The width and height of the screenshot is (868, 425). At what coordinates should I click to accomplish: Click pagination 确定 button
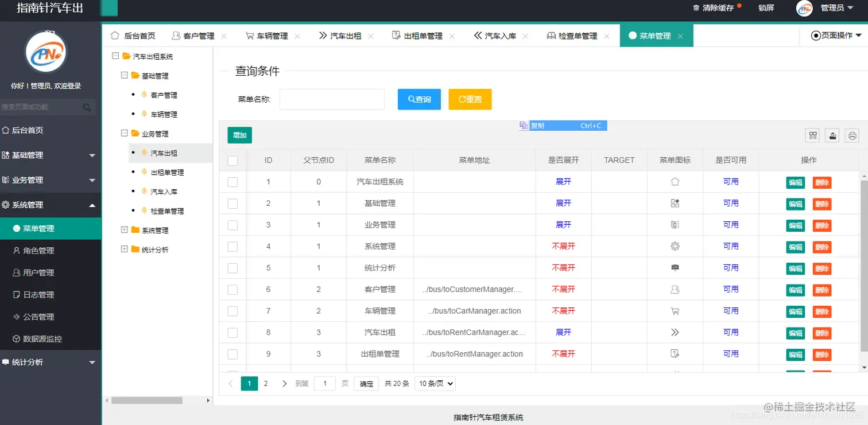366,384
